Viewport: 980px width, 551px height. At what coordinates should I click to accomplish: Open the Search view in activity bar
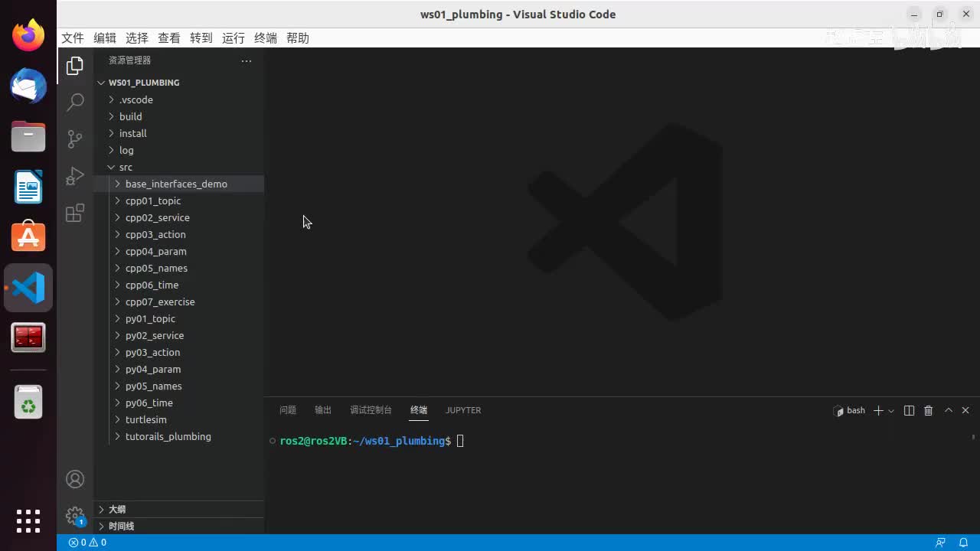75,102
